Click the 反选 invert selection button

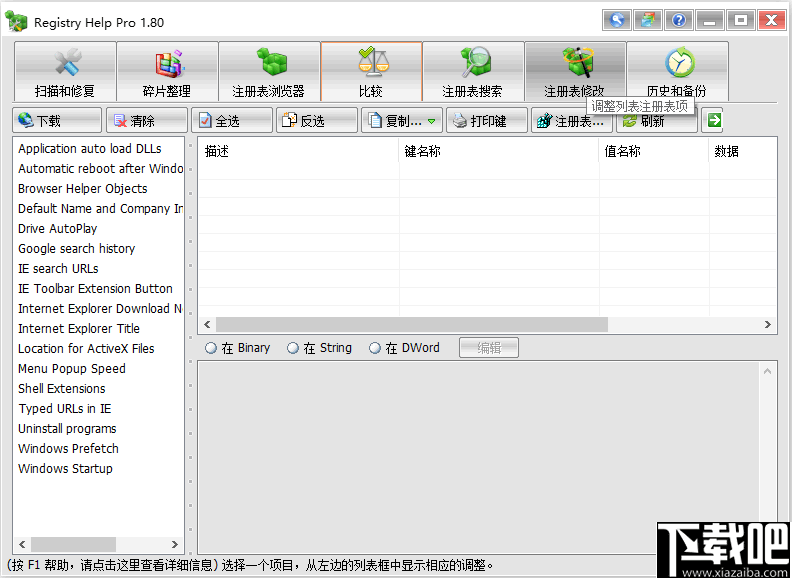tap(317, 120)
